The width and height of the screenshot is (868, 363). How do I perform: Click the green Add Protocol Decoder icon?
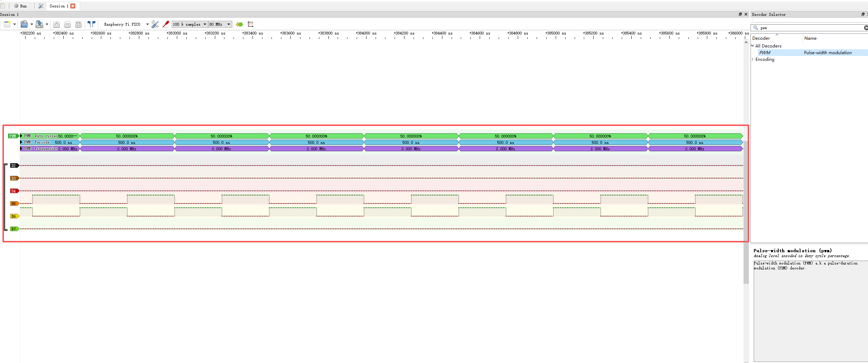(x=240, y=24)
